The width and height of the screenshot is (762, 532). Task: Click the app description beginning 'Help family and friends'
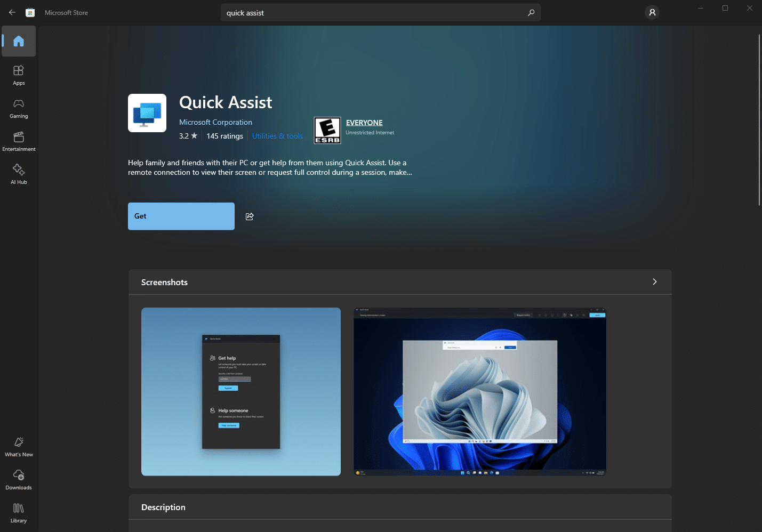click(270, 167)
